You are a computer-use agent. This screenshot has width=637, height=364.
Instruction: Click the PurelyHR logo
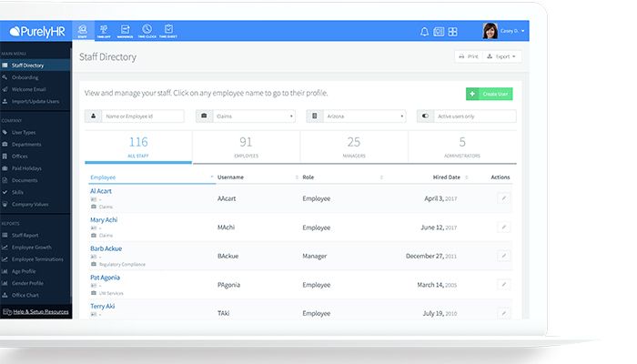(x=37, y=31)
